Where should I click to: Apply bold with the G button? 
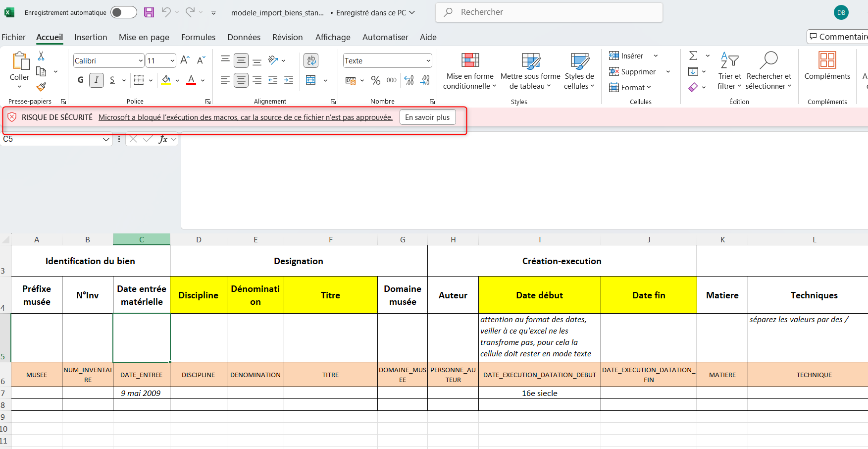tap(81, 80)
